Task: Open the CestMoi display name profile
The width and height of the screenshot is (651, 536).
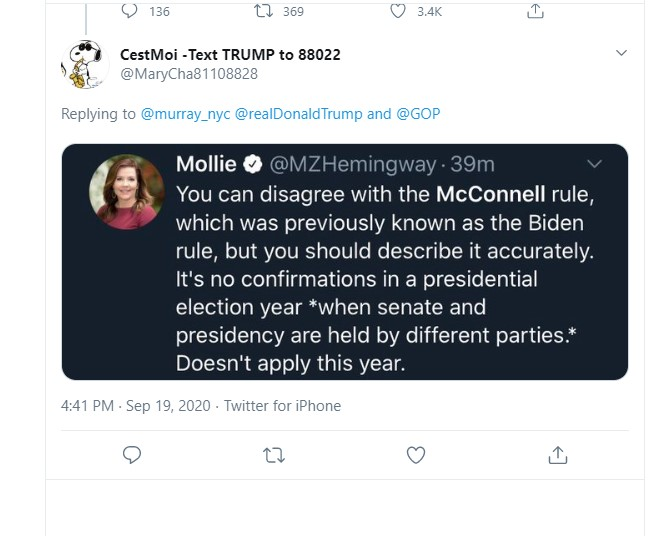Action: click(229, 54)
